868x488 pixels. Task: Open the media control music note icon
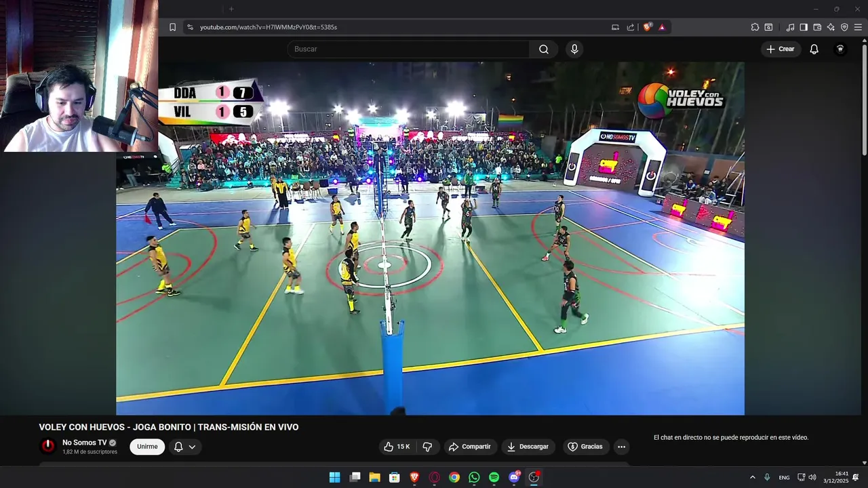click(x=790, y=27)
